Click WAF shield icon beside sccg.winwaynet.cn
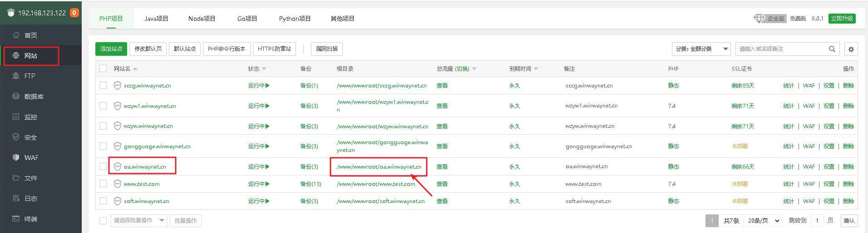Image resolution: width=868 pixels, height=233 pixels. coord(118,86)
